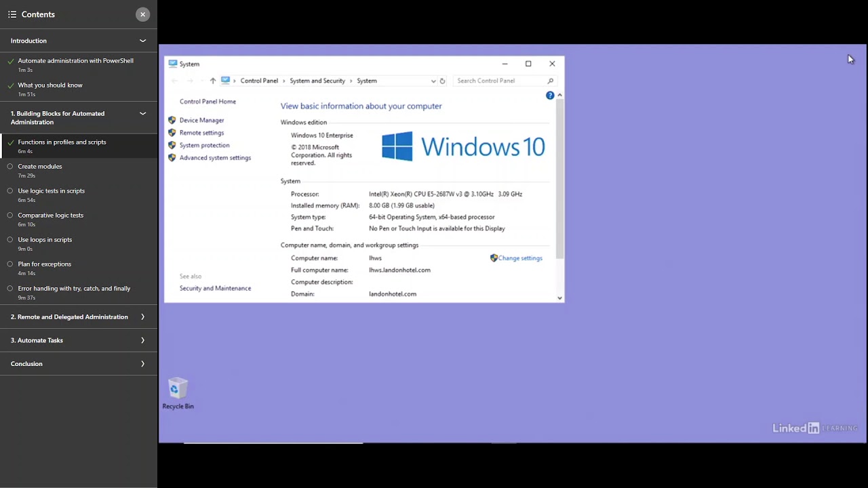The height and width of the screenshot is (488, 868).
Task: Click shield icon beside Remote settings
Action: pyautogui.click(x=172, y=133)
